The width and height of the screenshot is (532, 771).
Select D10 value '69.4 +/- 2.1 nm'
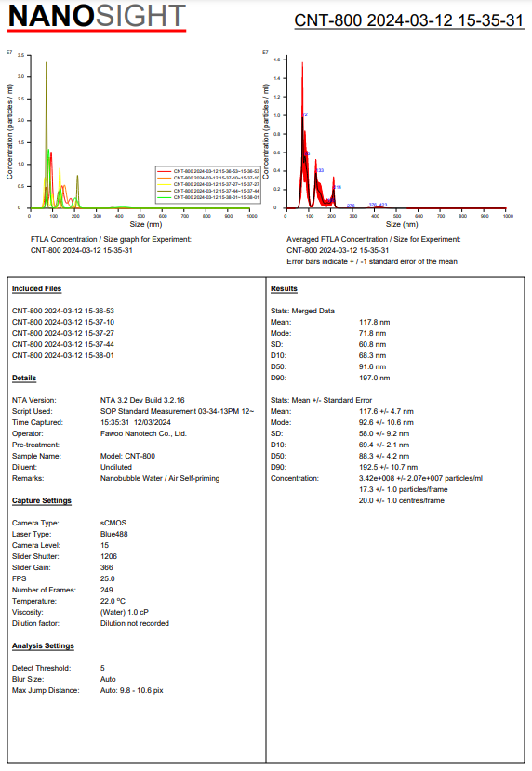pos(384,445)
